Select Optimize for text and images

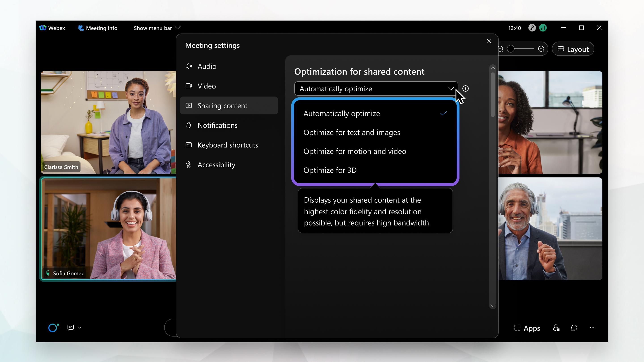pos(352,132)
